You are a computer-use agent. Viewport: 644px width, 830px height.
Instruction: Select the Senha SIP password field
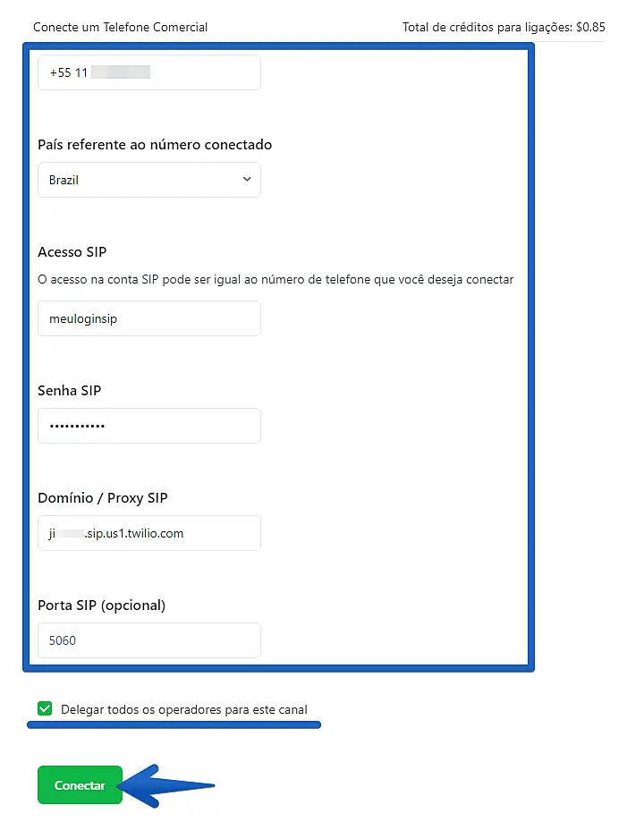148,426
